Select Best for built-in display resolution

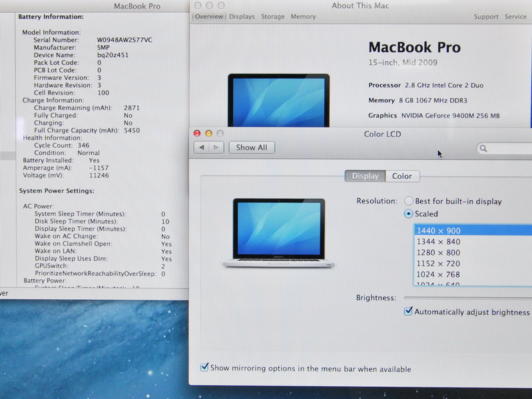click(409, 201)
